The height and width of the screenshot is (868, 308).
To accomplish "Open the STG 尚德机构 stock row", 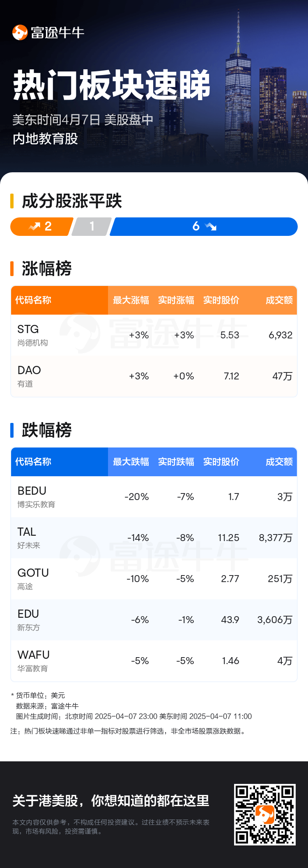I will pos(154,335).
